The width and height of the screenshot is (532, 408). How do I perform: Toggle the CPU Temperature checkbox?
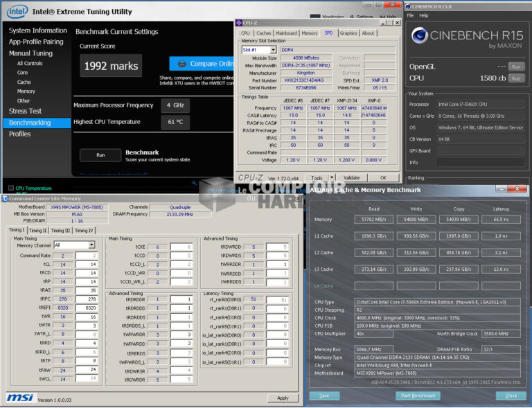pos(10,188)
